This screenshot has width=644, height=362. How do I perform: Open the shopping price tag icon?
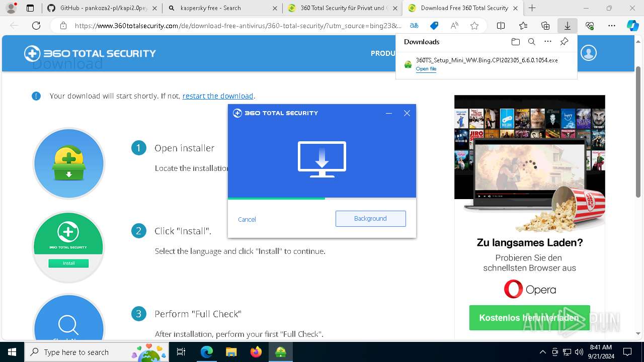pyautogui.click(x=434, y=26)
